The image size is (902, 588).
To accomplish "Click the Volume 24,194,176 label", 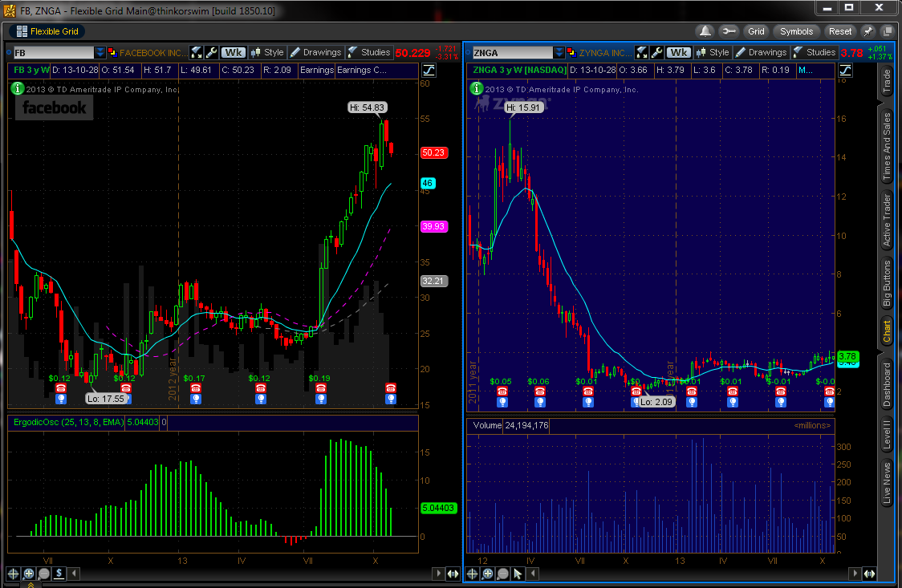I will 510,425.
